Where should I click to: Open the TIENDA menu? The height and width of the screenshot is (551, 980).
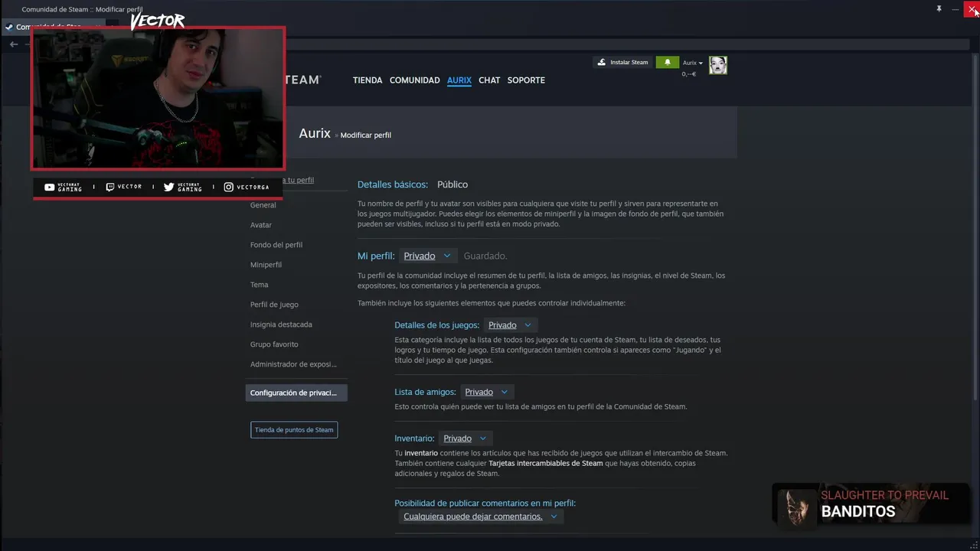[x=367, y=80]
